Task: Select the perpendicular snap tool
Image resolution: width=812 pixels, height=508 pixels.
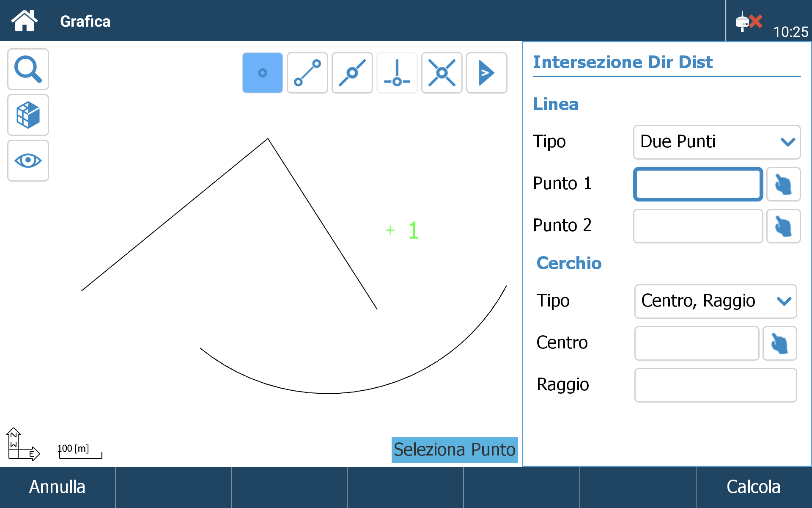Action: (397, 73)
